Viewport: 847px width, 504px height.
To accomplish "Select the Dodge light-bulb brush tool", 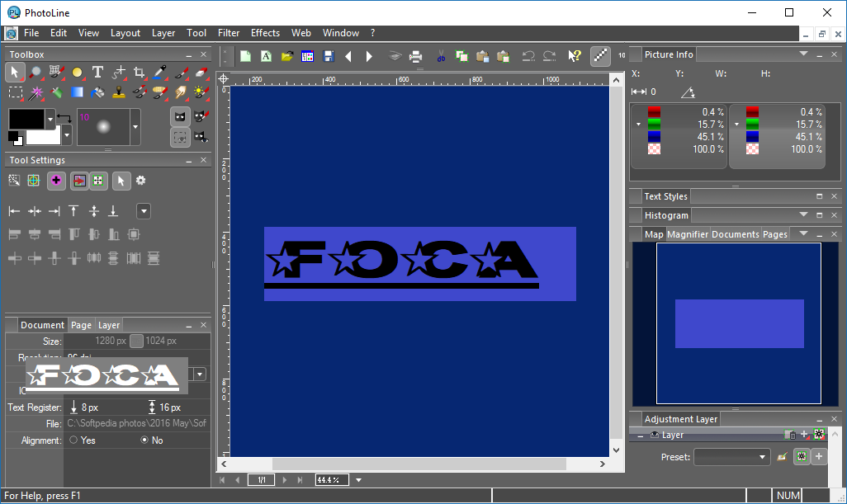I will pos(201,93).
